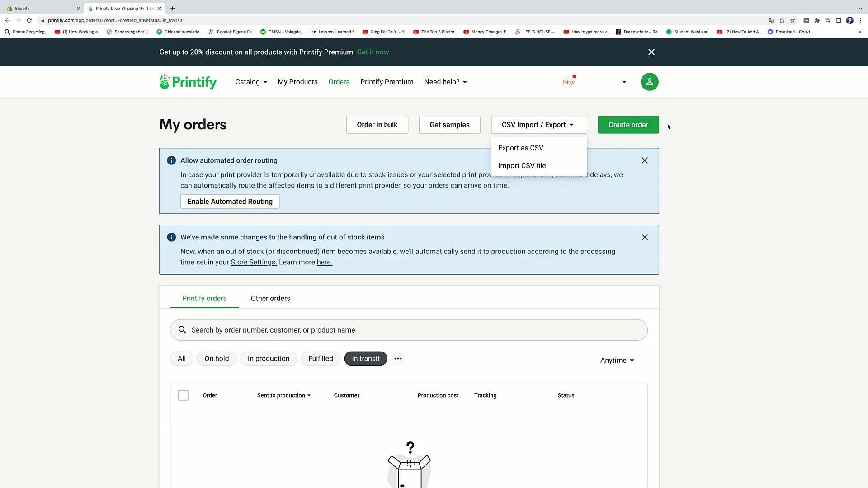Expand the store switcher dropdown next to Etsy

click(623, 82)
